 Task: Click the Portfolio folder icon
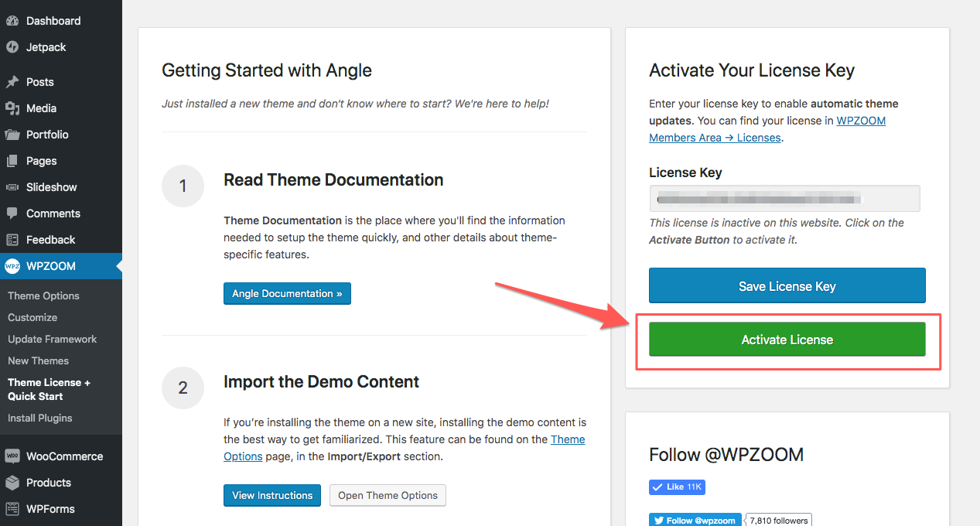[x=12, y=135]
